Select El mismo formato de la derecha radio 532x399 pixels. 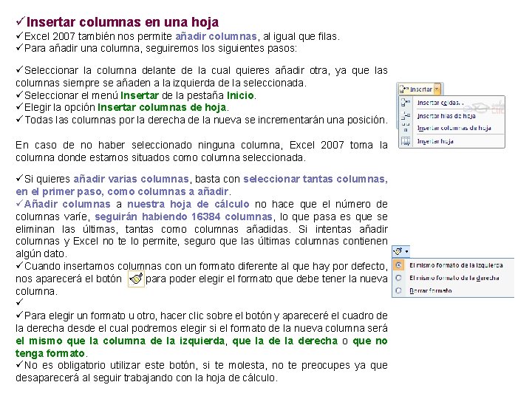[x=398, y=278]
